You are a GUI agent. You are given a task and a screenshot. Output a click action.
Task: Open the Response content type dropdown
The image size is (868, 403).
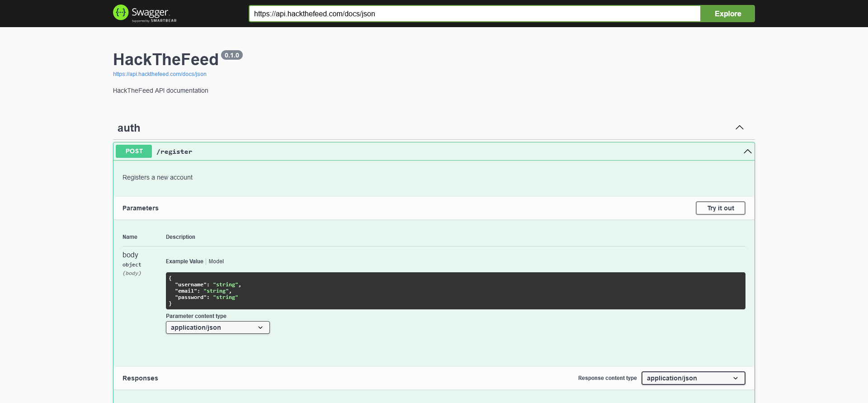tap(693, 378)
